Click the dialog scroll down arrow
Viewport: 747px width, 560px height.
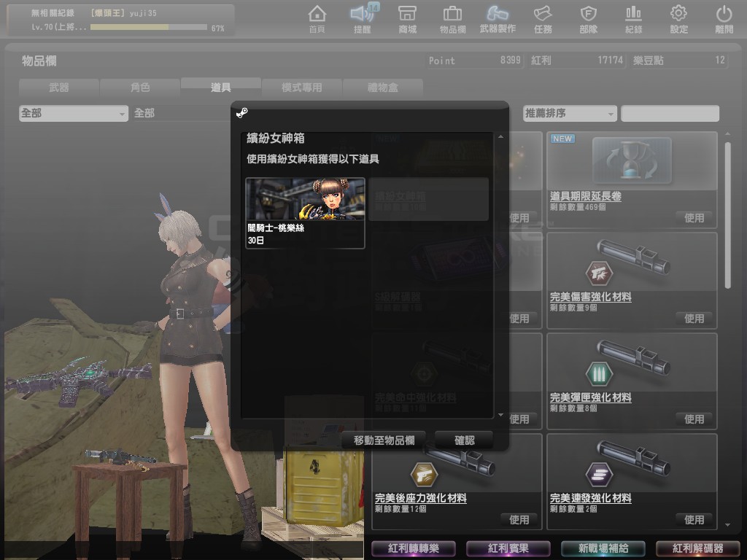click(500, 415)
